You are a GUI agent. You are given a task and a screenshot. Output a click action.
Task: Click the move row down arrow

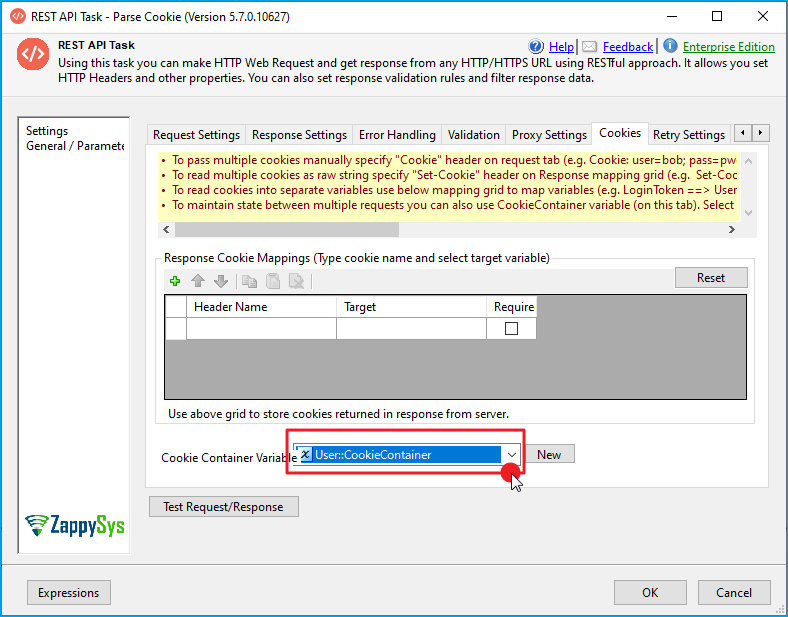coord(219,281)
